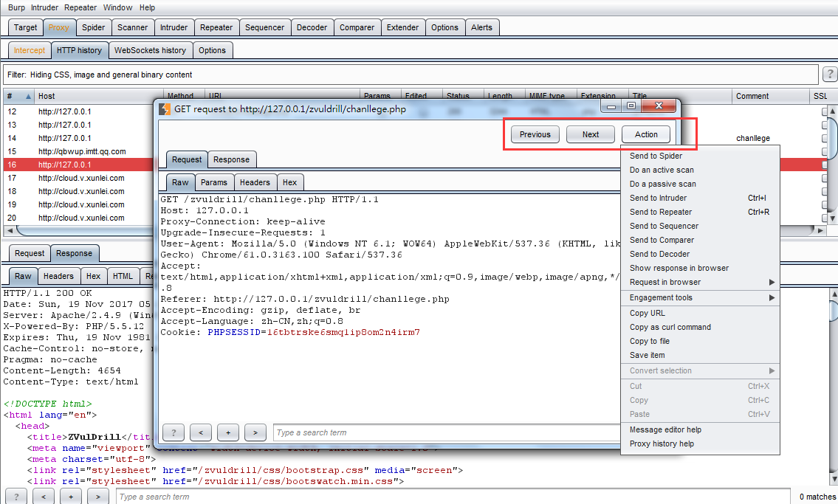This screenshot has height=504, width=838.
Task: Switch to the Comparer tab
Action: click(357, 27)
